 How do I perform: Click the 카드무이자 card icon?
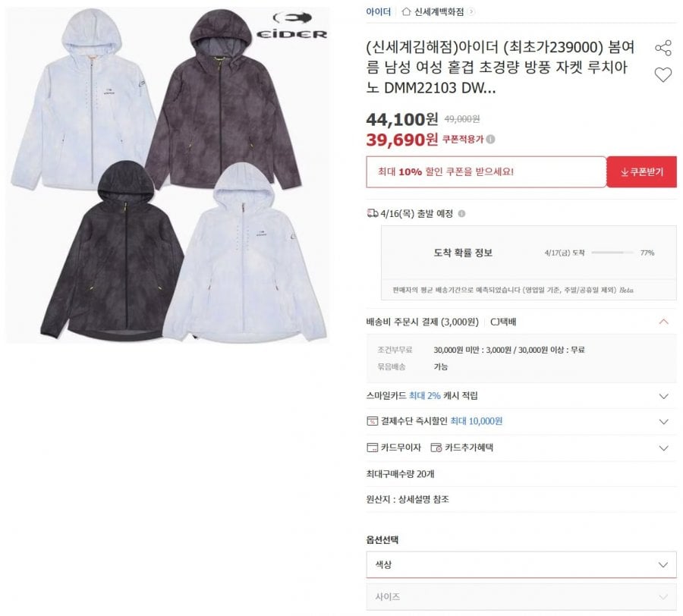(x=372, y=448)
